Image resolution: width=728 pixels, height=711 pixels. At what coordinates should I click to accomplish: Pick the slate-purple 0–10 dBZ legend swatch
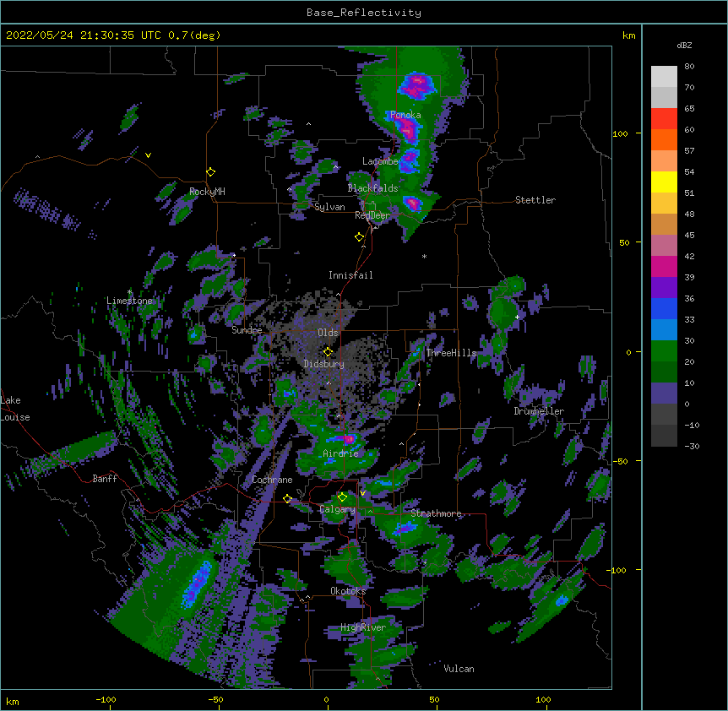coord(664,393)
